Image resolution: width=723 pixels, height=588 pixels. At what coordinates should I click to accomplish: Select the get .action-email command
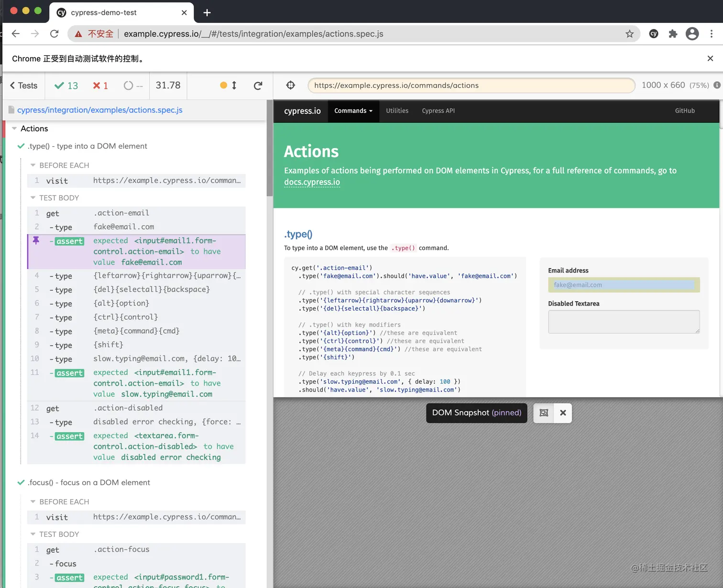(x=136, y=213)
